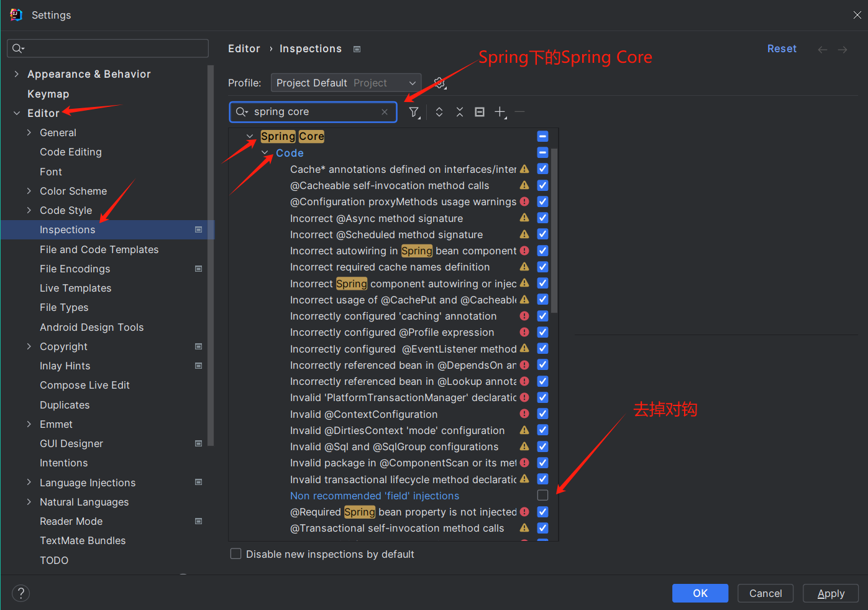Check Disable new inspections by default

coord(236,553)
